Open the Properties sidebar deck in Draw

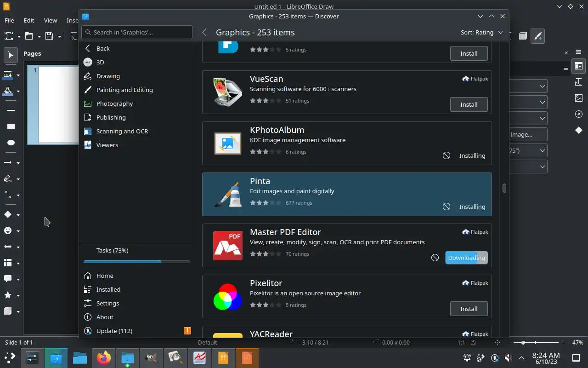click(579, 66)
